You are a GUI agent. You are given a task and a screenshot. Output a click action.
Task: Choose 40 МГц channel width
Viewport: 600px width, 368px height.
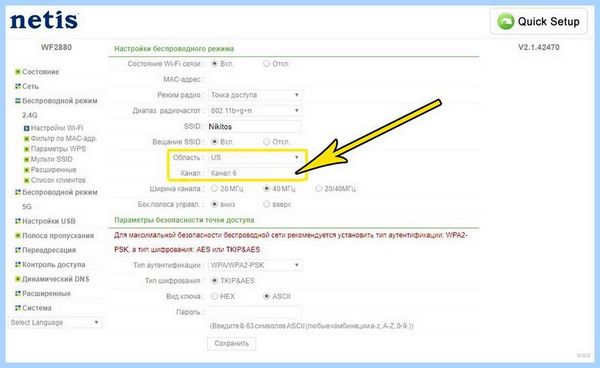click(x=266, y=189)
